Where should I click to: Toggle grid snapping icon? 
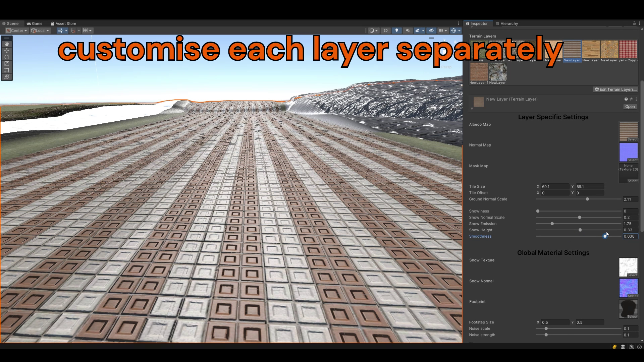[73, 31]
